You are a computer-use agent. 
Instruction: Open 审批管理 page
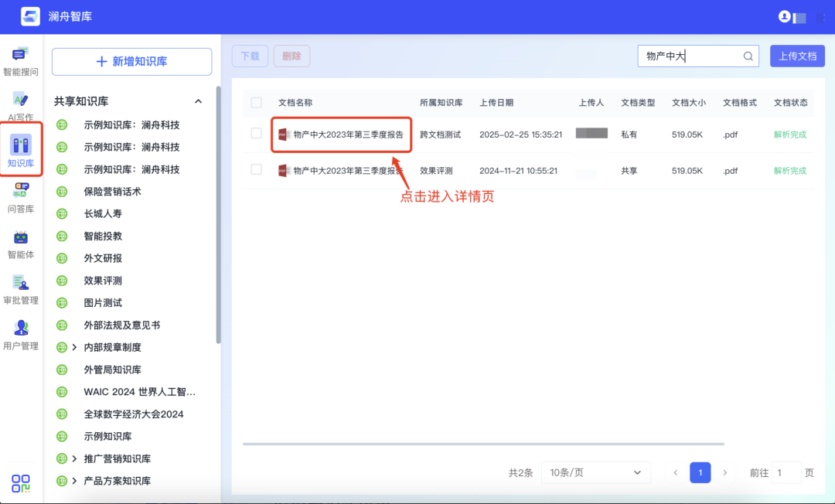coord(20,290)
